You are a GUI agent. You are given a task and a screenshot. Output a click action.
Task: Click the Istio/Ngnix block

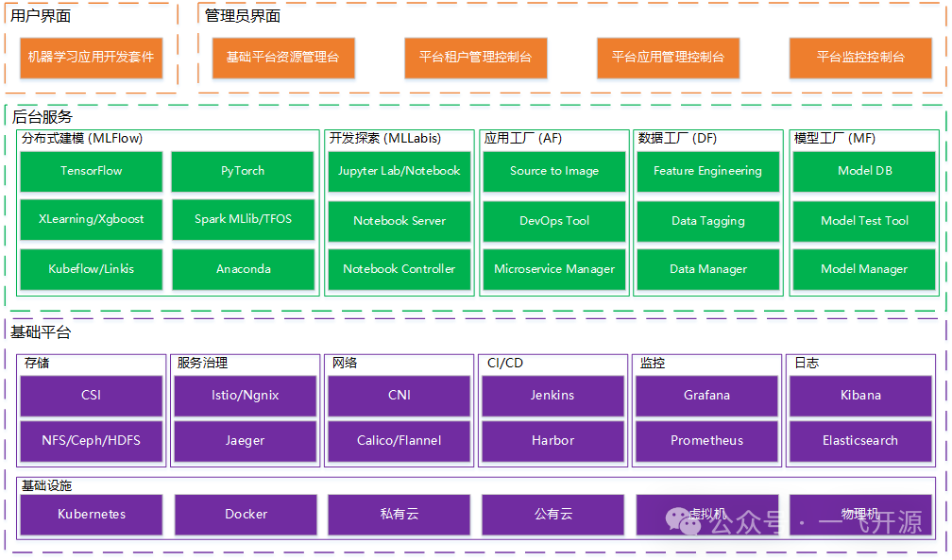point(246,396)
